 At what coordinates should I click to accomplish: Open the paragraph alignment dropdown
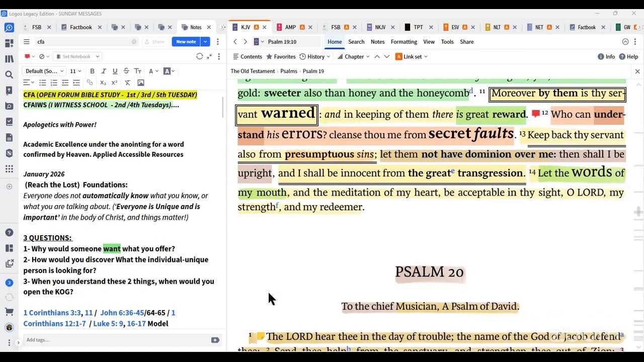coord(29,82)
